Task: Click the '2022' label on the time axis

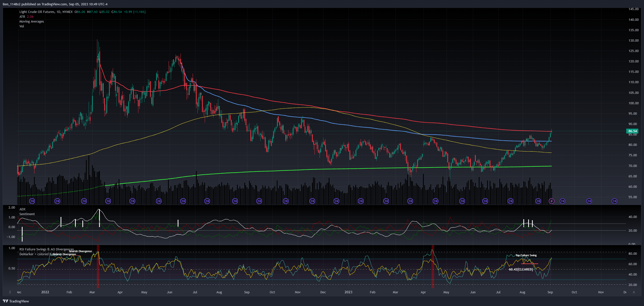Action: [x=45, y=292]
